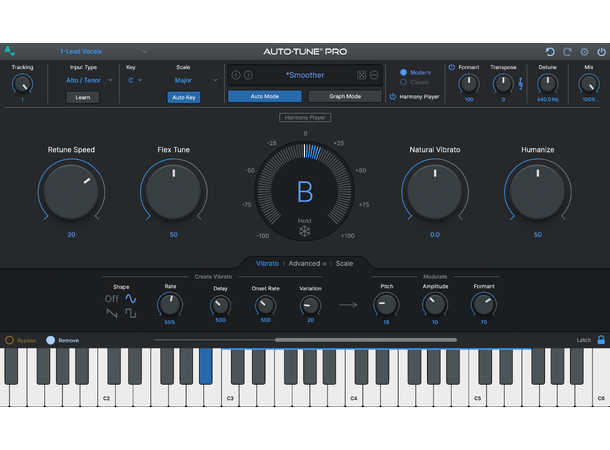
Task: Click the Natural Vibrato value 0.0
Action: click(435, 235)
